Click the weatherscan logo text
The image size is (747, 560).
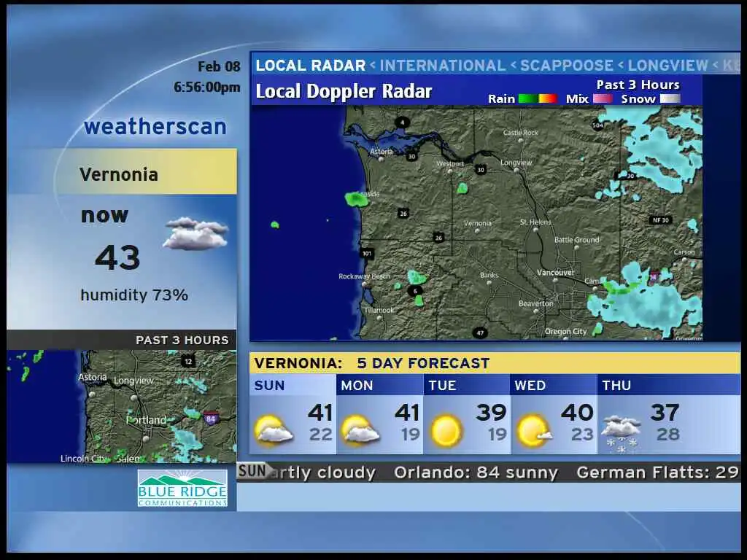[x=155, y=127]
